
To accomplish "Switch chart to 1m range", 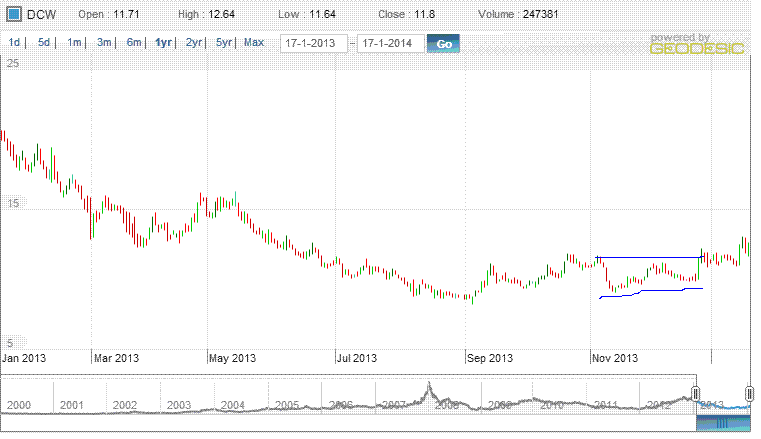I will (74, 43).
